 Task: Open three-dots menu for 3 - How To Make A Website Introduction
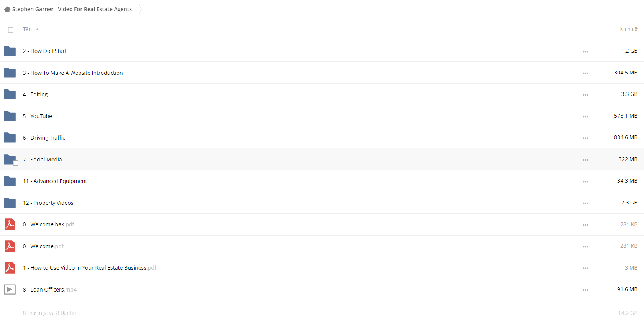point(585,73)
